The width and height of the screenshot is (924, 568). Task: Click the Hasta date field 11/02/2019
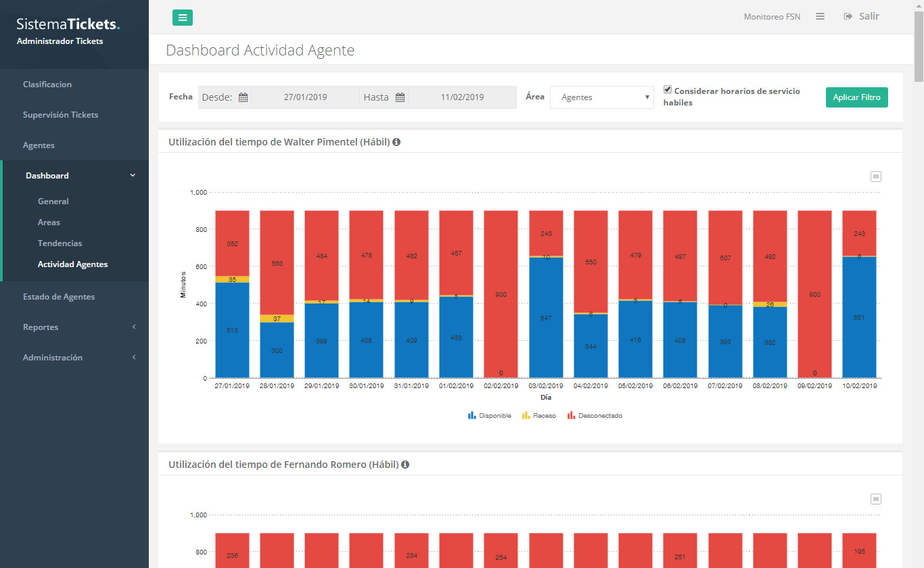pyautogui.click(x=462, y=97)
